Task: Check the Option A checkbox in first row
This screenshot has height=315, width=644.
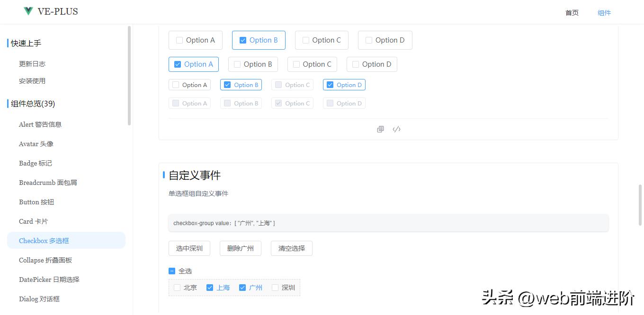Action: pos(179,40)
